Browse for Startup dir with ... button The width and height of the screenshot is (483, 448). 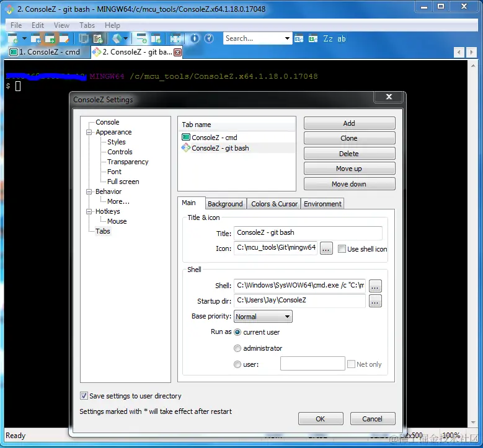pos(375,301)
